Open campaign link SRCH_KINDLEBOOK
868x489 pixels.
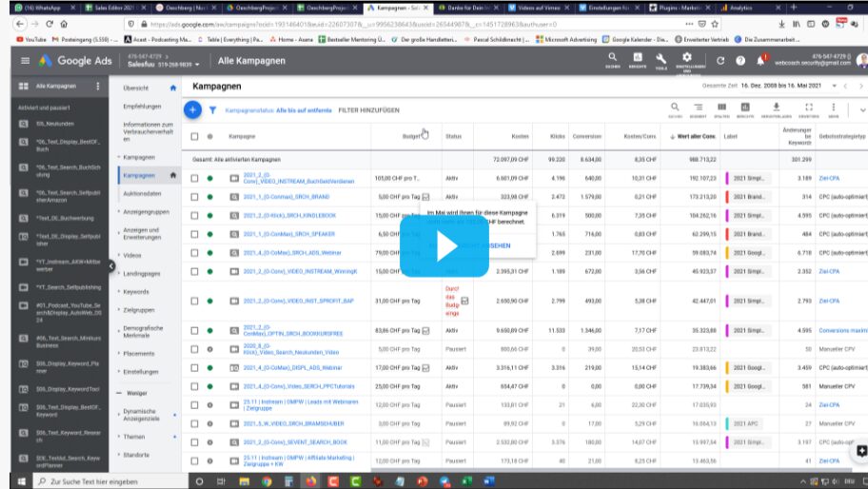(x=289, y=216)
